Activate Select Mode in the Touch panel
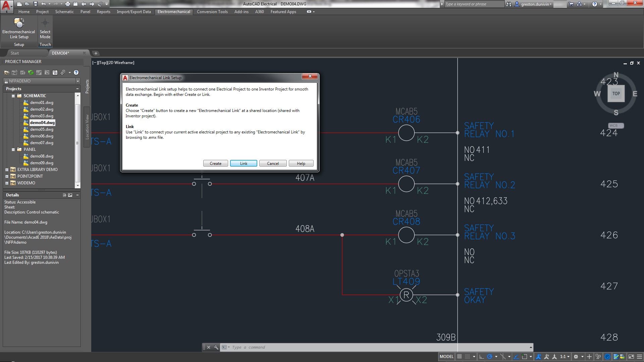The image size is (644, 362). tap(45, 28)
